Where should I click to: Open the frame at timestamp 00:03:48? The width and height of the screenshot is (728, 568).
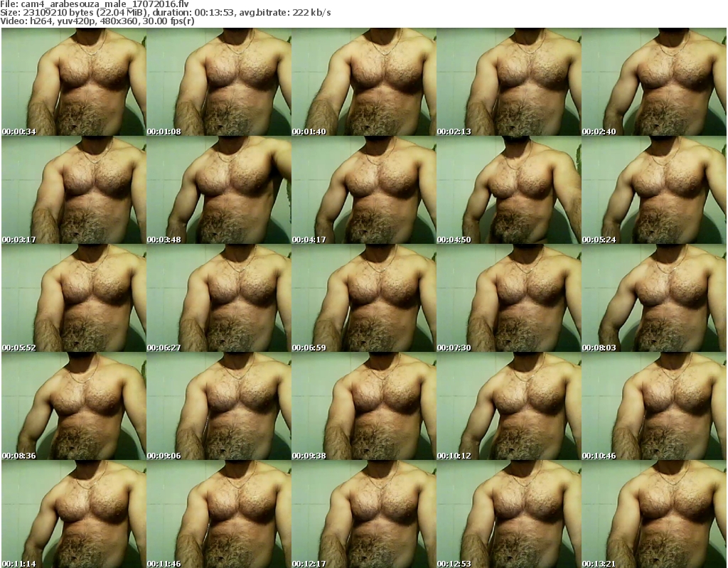coord(219,190)
